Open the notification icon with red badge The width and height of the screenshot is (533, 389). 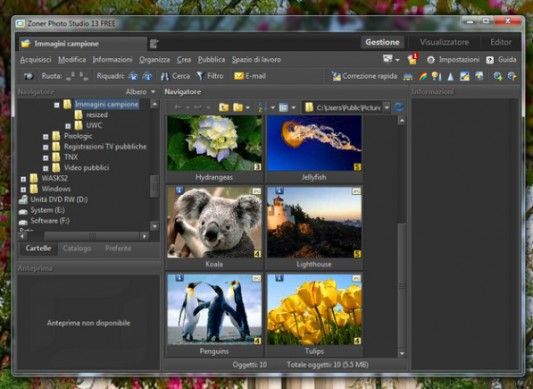point(413,60)
